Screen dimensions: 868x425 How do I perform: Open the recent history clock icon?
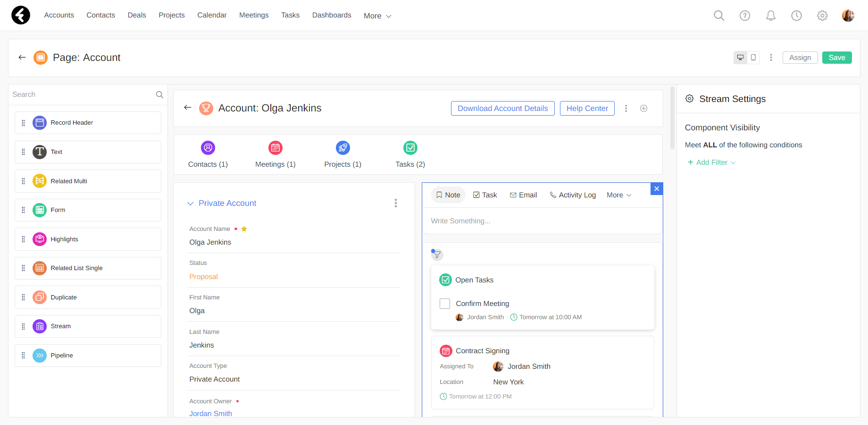796,16
